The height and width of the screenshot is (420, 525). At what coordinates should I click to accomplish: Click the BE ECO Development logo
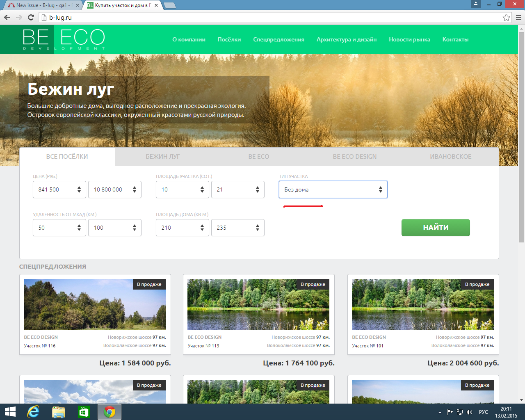click(64, 39)
